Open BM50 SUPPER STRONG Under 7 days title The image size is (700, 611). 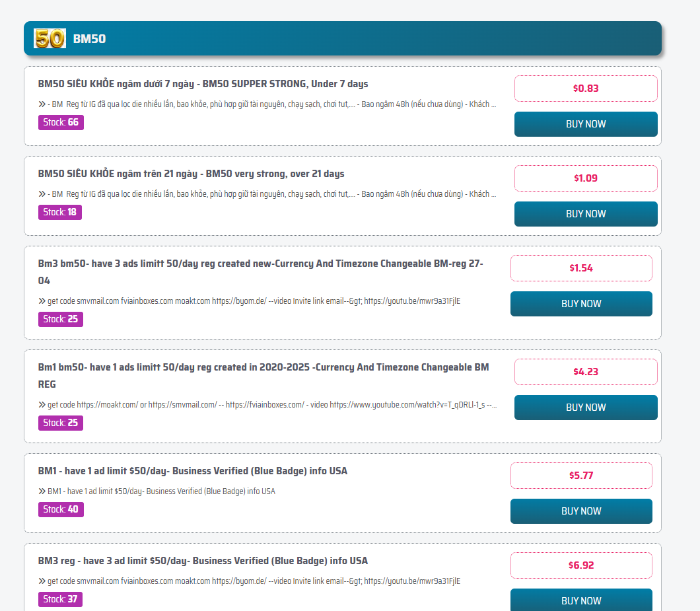point(203,84)
